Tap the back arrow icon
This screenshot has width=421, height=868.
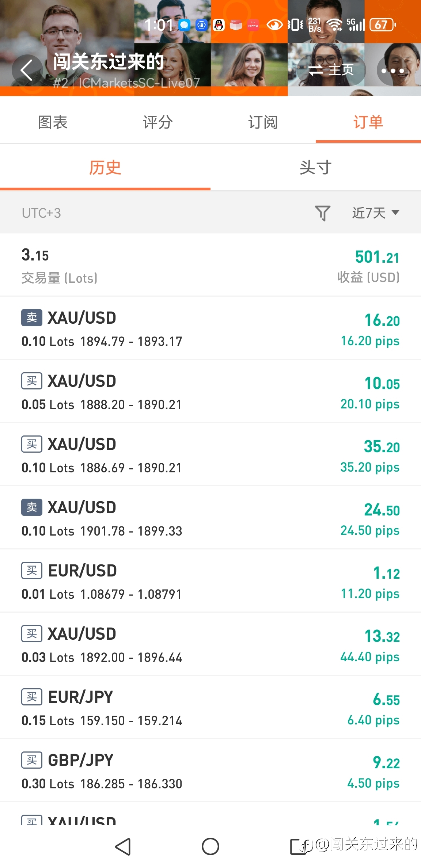click(27, 70)
